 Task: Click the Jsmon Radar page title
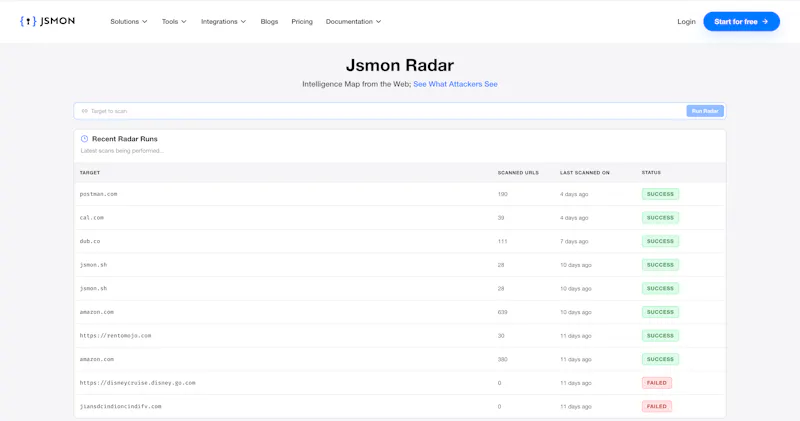point(400,65)
